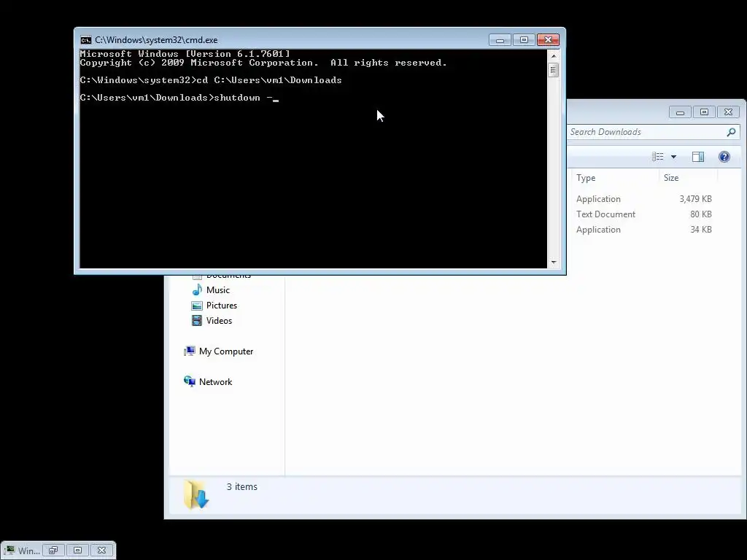Click the VM icon in the bottom bar
Viewport: 747px width, 560px height.
[x=9, y=551]
